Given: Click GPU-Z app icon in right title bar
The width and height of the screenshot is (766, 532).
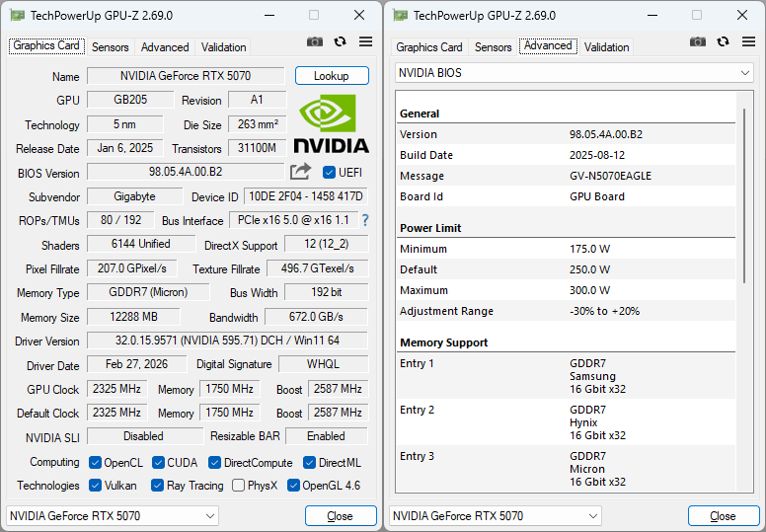Looking at the screenshot, I should click(x=400, y=16).
